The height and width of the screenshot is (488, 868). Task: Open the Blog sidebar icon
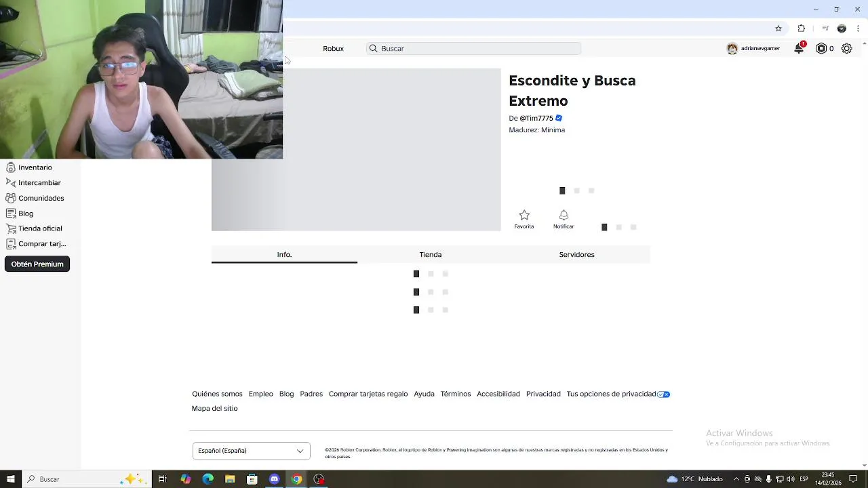click(11, 213)
